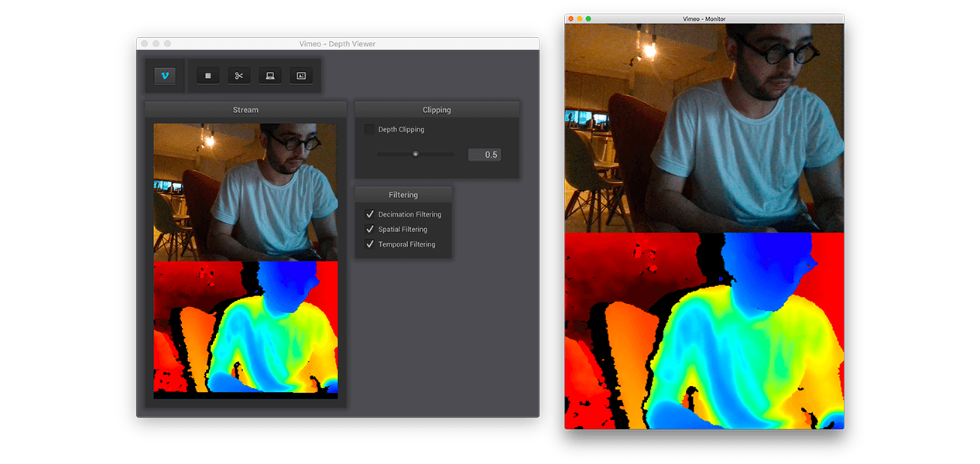This screenshot has width=980, height=464.
Task: Select the scissors clipping tool icon
Action: [x=239, y=76]
